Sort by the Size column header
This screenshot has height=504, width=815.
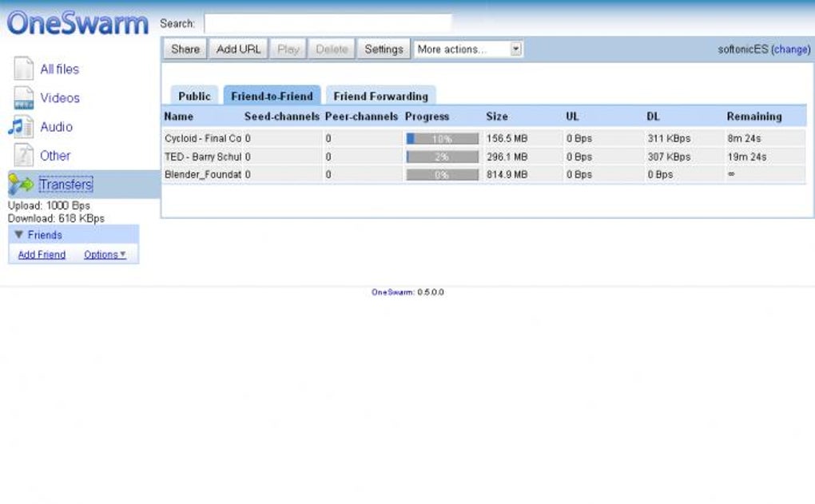tap(497, 117)
